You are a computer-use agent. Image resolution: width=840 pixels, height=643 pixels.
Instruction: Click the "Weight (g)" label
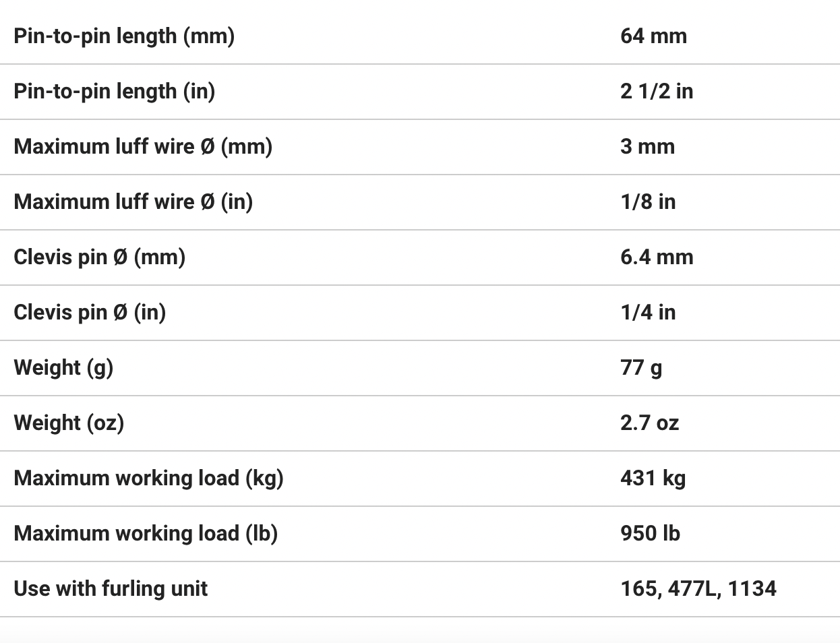[x=63, y=367]
